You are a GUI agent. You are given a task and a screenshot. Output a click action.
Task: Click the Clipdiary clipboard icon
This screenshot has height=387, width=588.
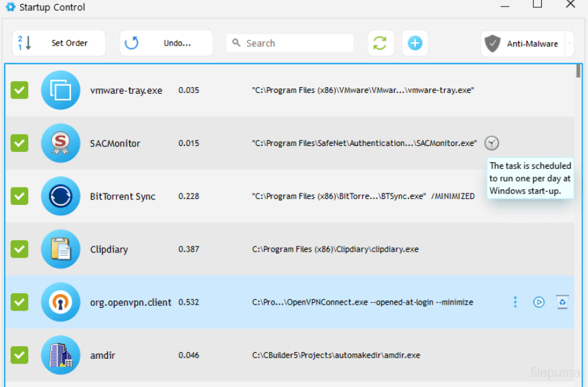60,249
